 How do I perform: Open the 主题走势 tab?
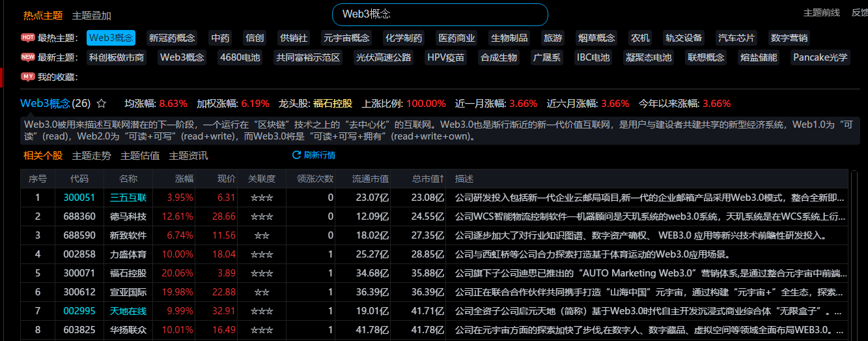tap(92, 156)
